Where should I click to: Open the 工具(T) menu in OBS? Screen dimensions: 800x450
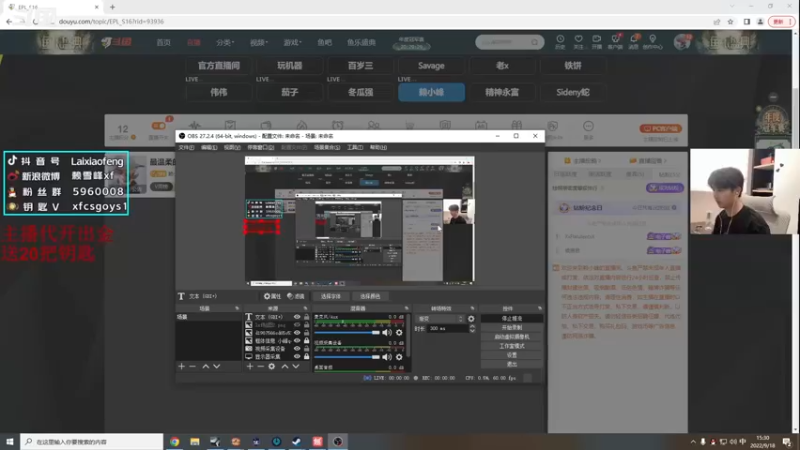pos(355,147)
